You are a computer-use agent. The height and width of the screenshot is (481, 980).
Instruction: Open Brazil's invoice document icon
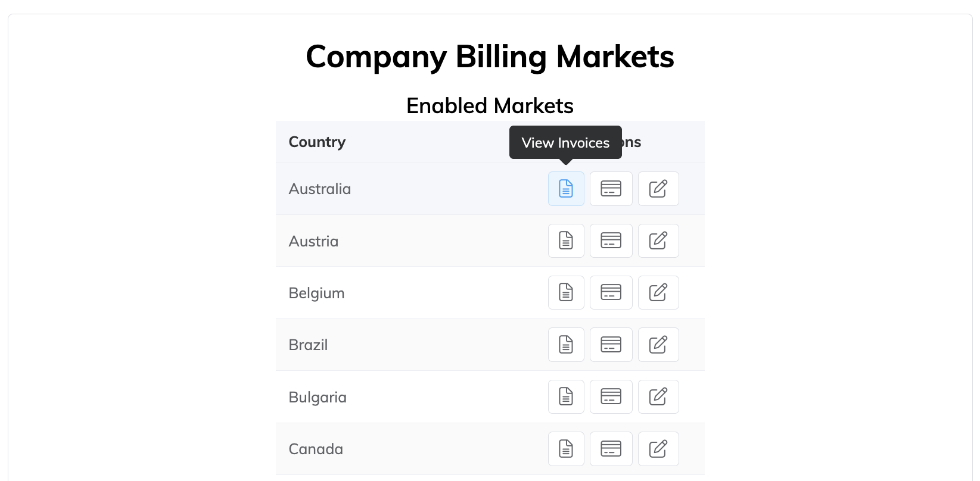566,345
